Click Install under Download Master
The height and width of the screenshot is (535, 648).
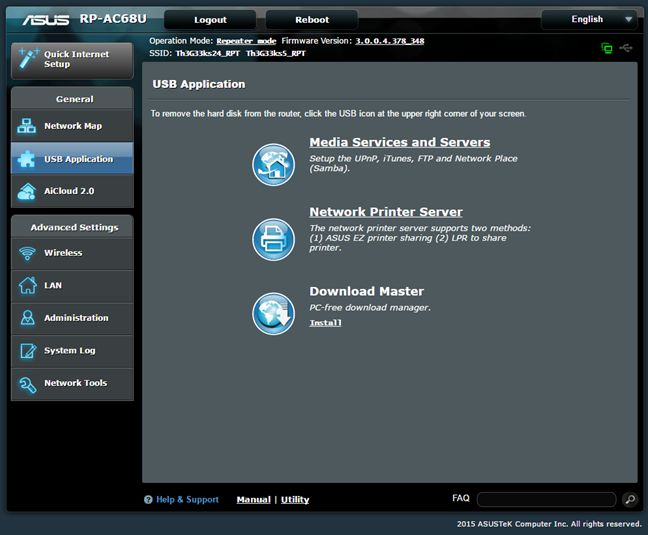326,323
